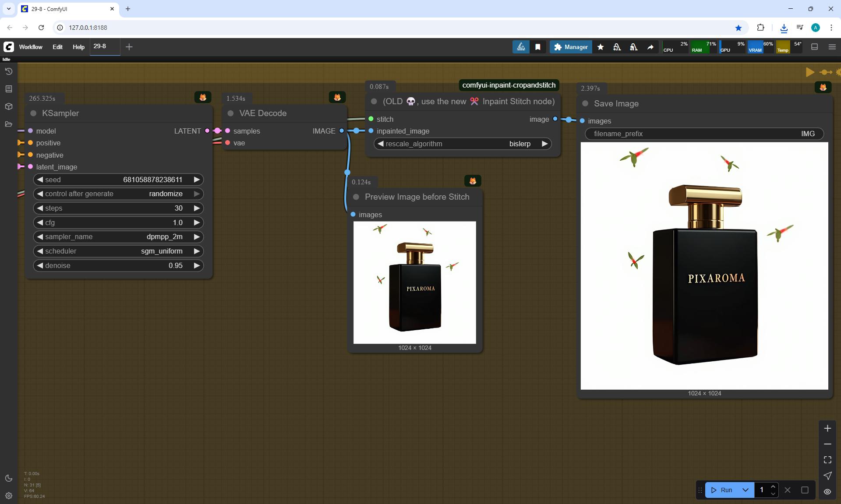Toggle collapse dot on KSampler node

point(33,113)
